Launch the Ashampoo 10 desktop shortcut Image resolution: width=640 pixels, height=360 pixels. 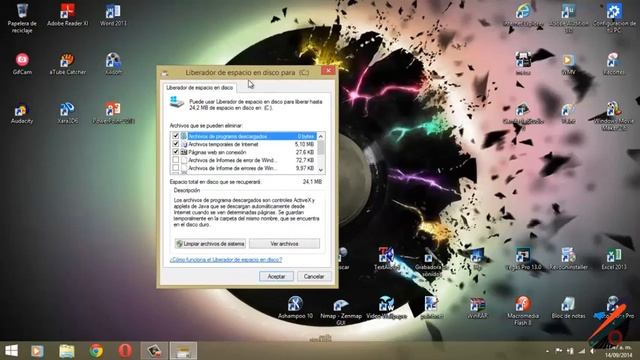point(295,308)
